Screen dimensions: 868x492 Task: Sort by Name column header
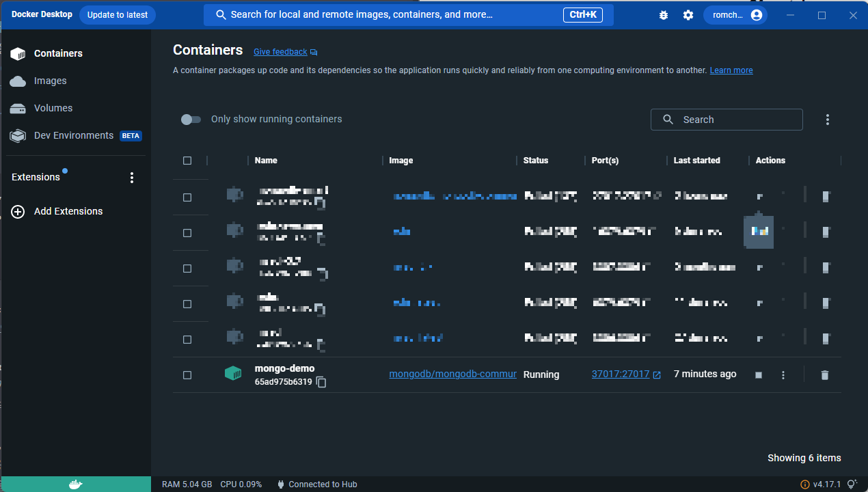[266, 161]
